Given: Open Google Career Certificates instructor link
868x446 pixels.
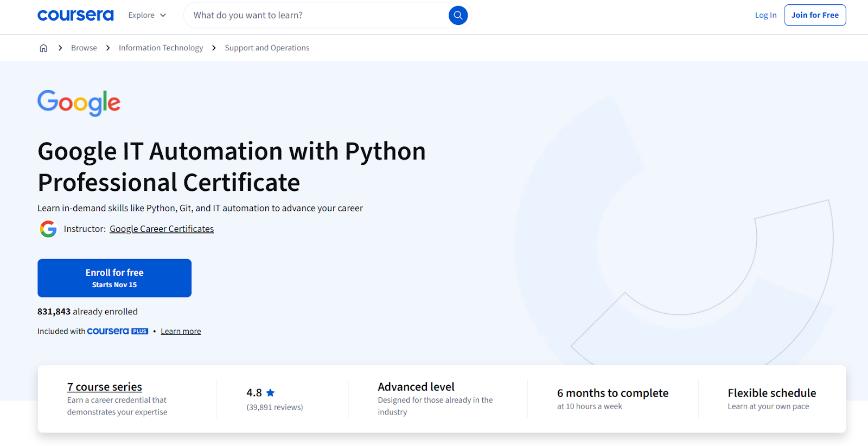Looking at the screenshot, I should [x=162, y=229].
